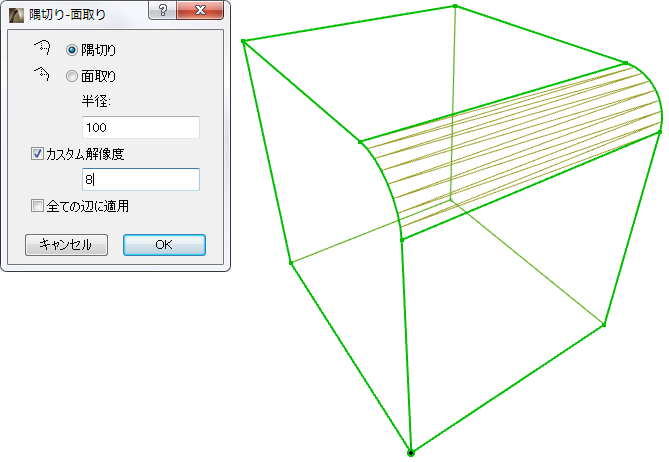The width and height of the screenshot is (669, 462).
Task: Open help with the question mark button
Action: (163, 10)
